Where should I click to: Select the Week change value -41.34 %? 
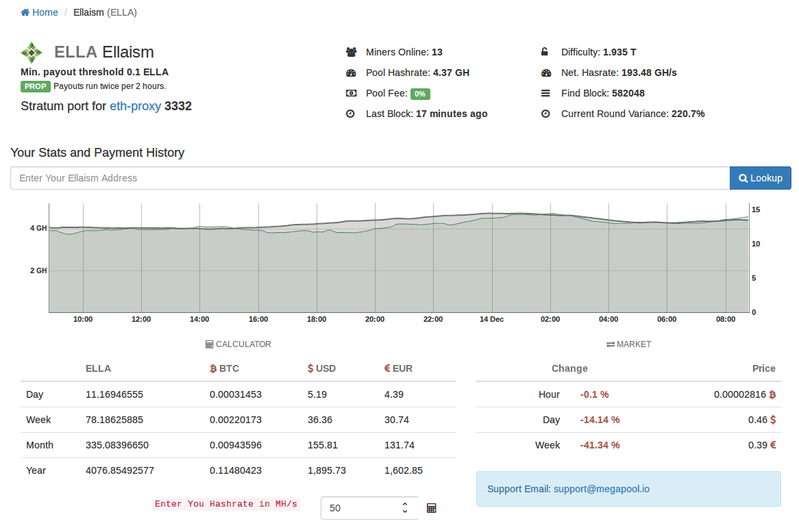pos(600,446)
